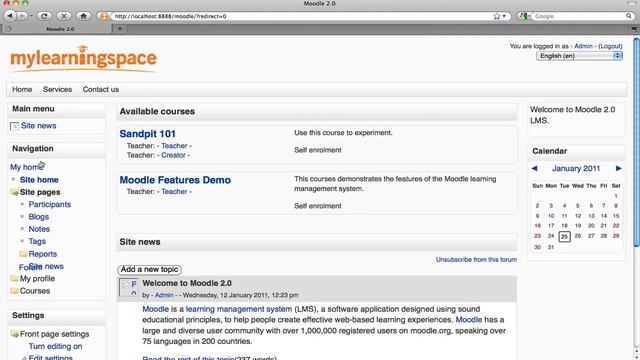Open the back/forward history dropdown arrow

[31, 16]
